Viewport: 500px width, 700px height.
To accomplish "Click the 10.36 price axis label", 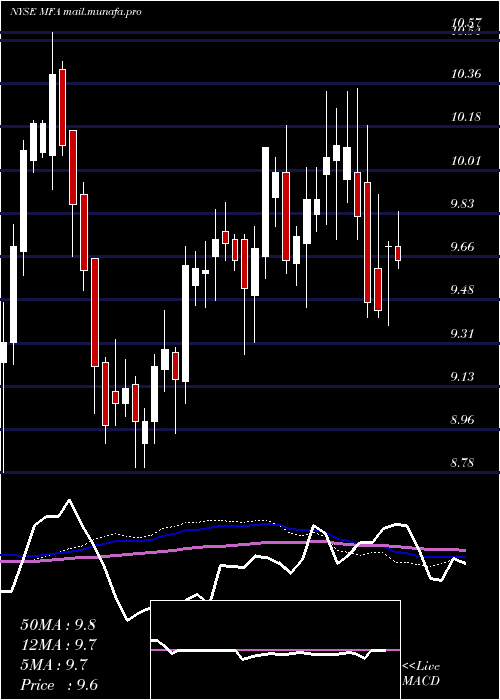I will click(x=466, y=74).
